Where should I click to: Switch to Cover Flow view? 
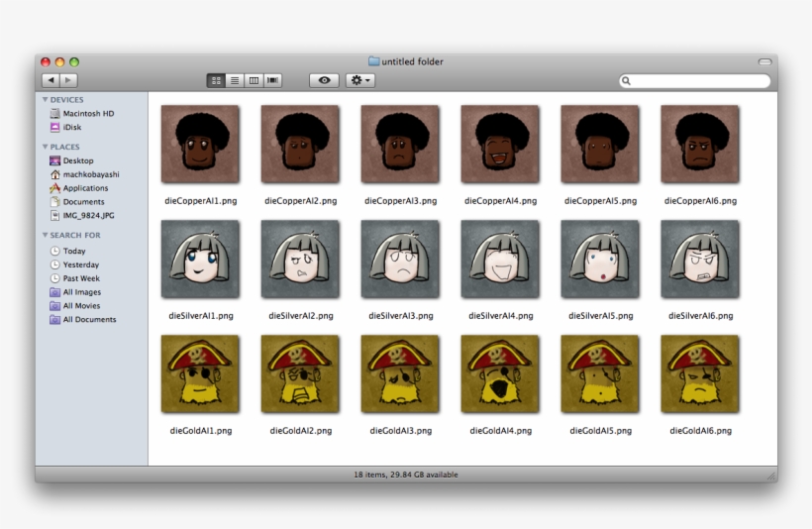point(272,80)
